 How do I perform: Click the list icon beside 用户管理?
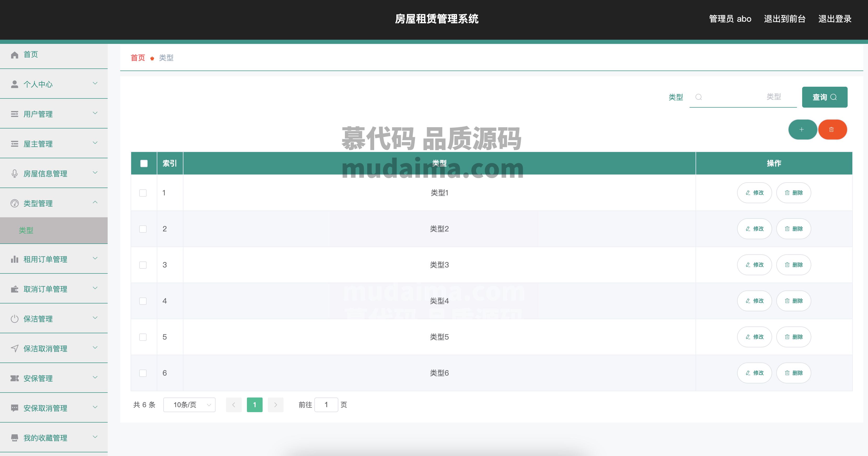[14, 114]
